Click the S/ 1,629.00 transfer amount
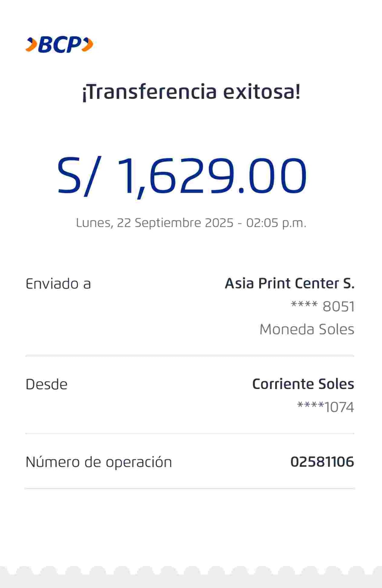The image size is (382, 588). pyautogui.click(x=182, y=176)
